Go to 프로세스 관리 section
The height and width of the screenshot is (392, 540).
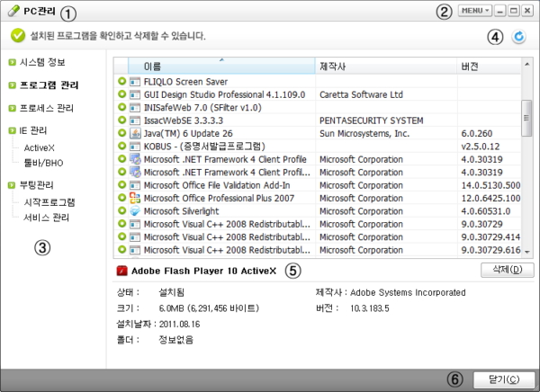point(47,108)
